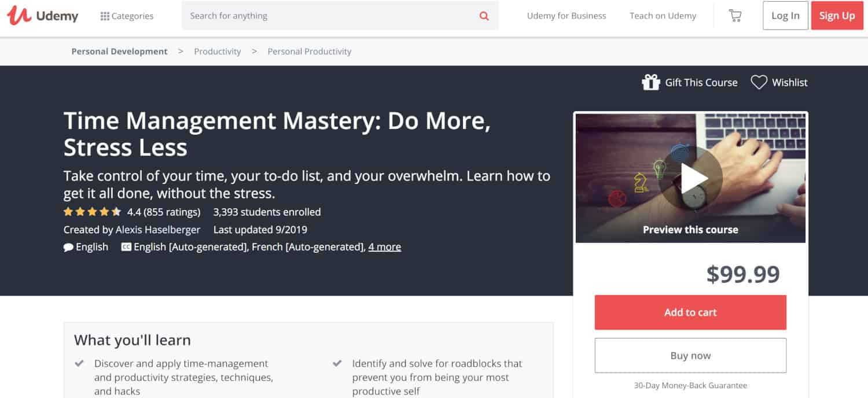868x398 pixels.
Task: Click the star rating display
Action: click(x=93, y=212)
